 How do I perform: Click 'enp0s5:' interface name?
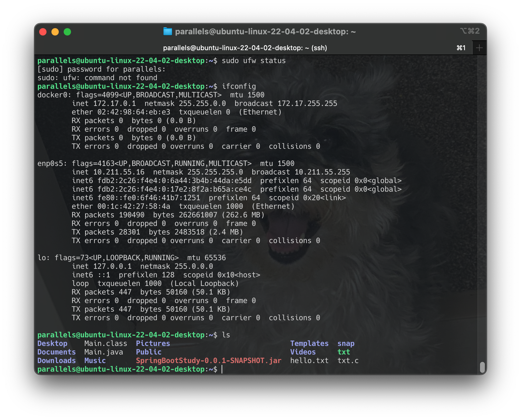(x=52, y=163)
